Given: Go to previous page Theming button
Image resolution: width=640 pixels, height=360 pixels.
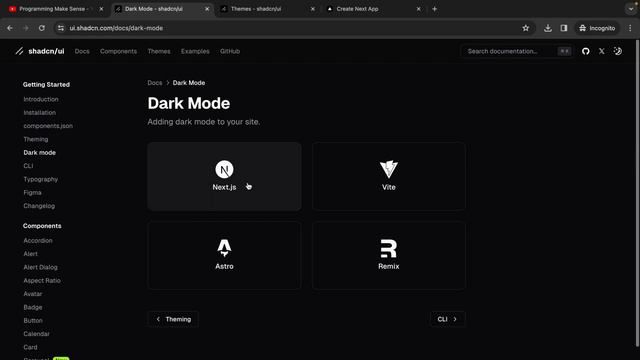Looking at the screenshot, I should 173,319.
